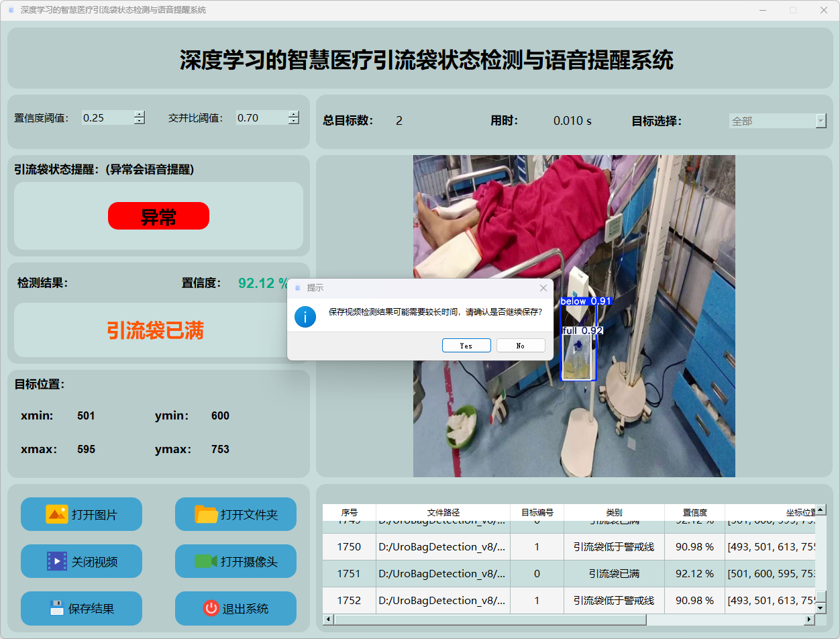Viewport: 840px width, 639px height.
Task: Click the blue info icon in dialog
Action: (305, 317)
